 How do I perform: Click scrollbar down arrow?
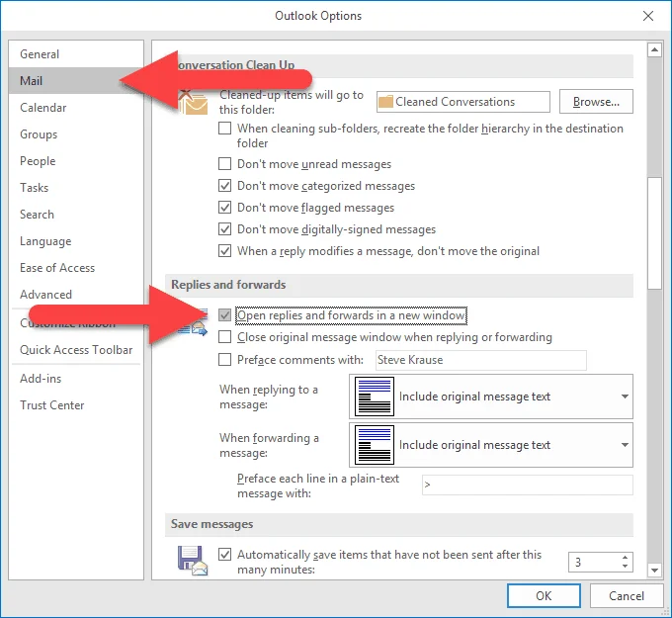pyautogui.click(x=654, y=570)
